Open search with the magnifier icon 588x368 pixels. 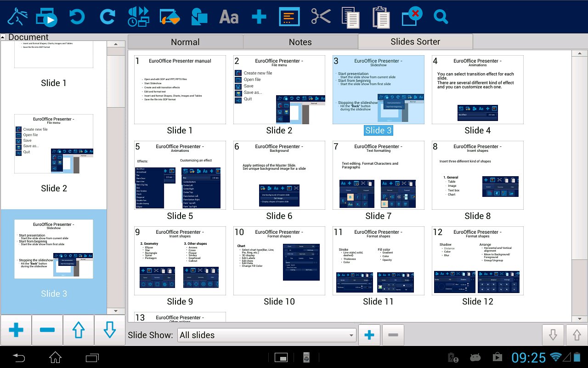click(x=441, y=17)
